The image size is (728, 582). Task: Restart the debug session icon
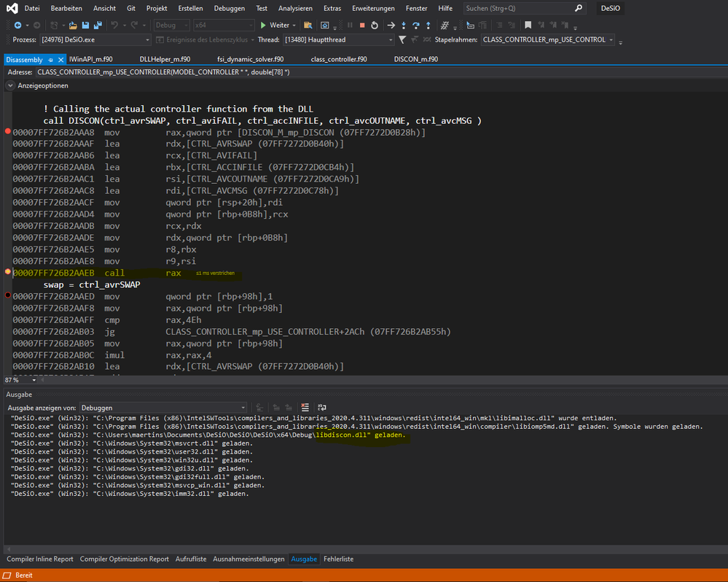coord(375,25)
